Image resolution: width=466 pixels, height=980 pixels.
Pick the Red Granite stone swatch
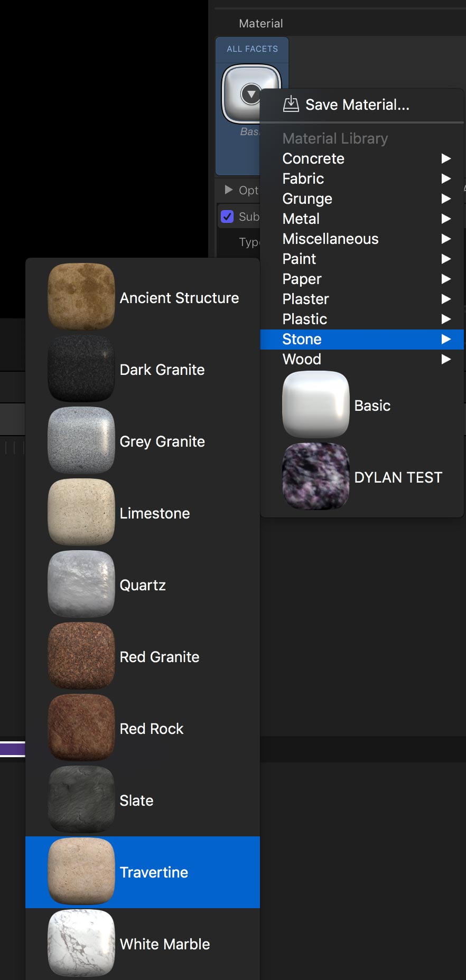81,656
